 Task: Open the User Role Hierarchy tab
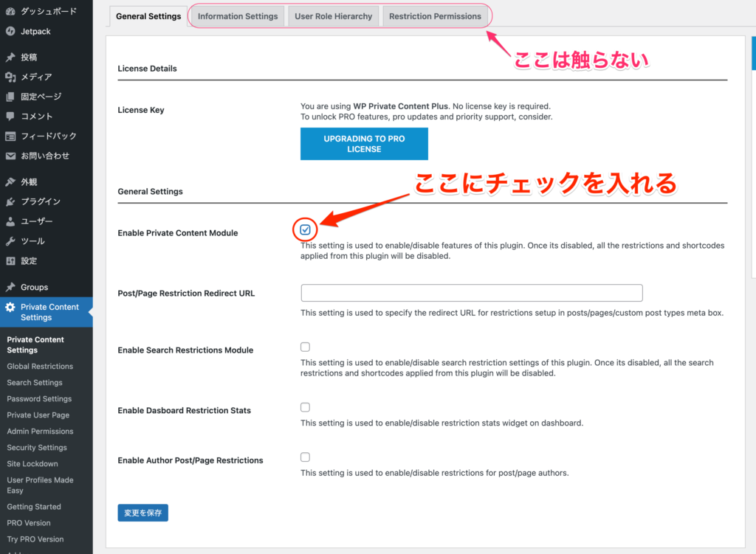click(x=334, y=16)
